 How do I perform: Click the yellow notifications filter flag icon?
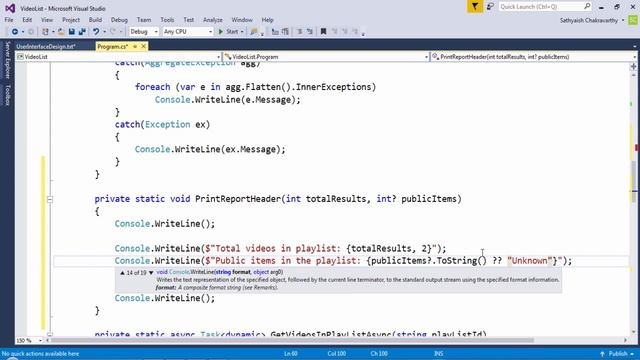[475, 7]
